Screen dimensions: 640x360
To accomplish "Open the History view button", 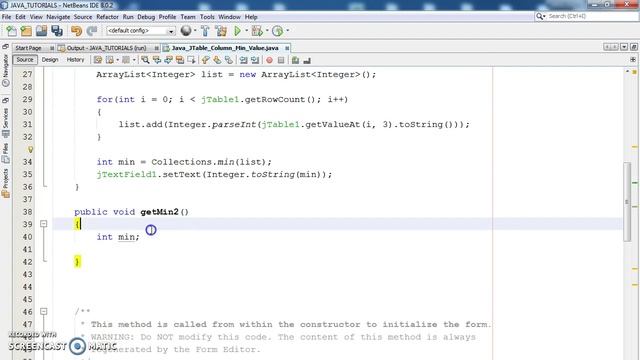I will click(x=76, y=60).
